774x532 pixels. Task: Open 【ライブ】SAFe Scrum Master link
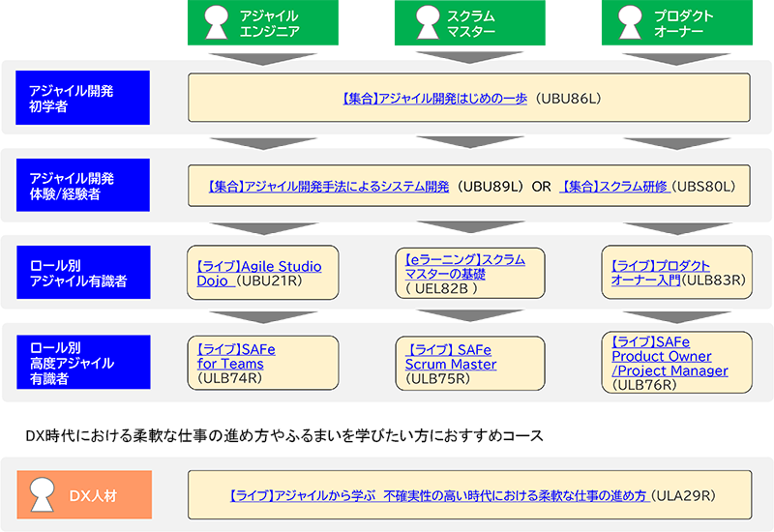coord(450,357)
